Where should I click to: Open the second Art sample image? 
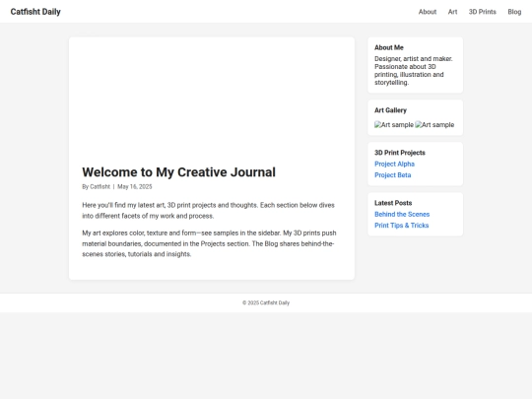pyautogui.click(x=434, y=125)
